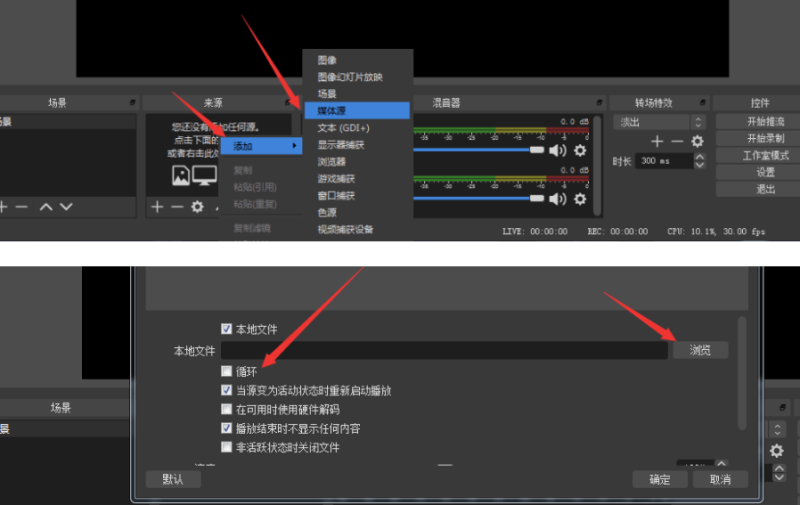
Task: Select 媒体源 from the add source menu
Action: pyautogui.click(x=357, y=111)
